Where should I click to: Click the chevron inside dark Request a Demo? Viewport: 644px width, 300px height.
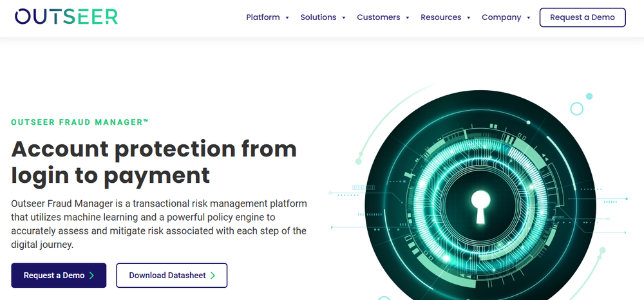(91, 276)
